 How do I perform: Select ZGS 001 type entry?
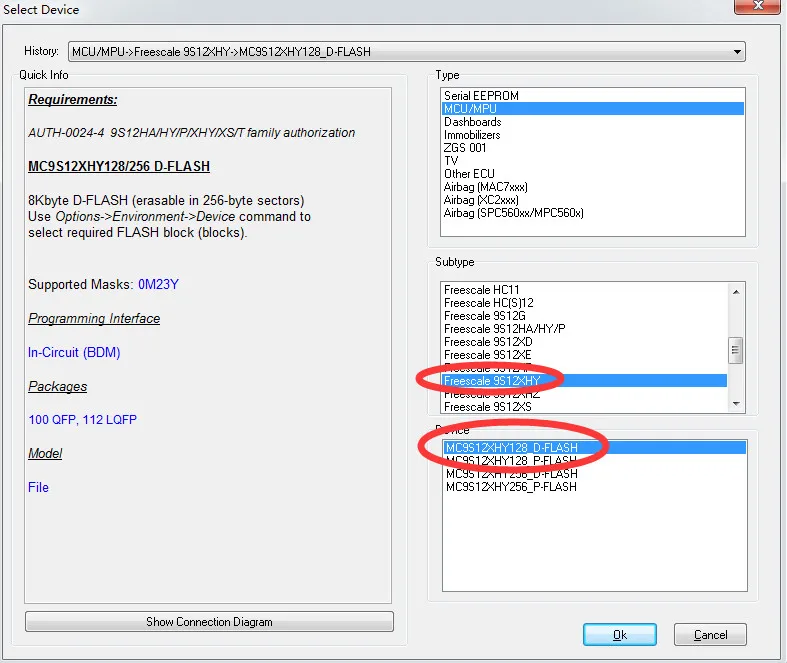pos(592,148)
